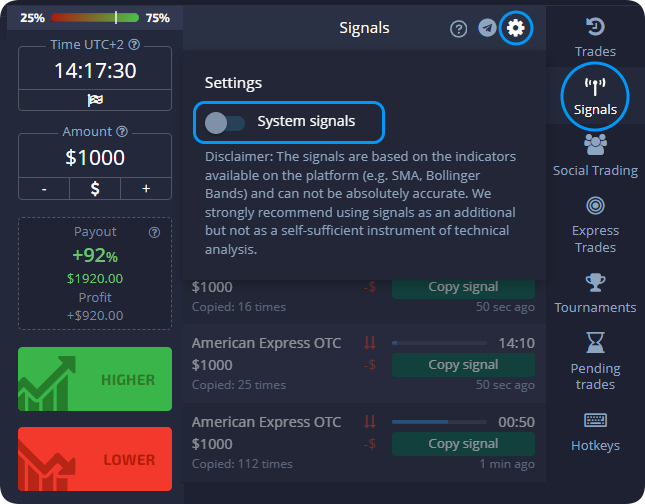Image resolution: width=645 pixels, height=504 pixels.
Task: Click American Express OTC in 00:50 signal
Action: [266, 422]
